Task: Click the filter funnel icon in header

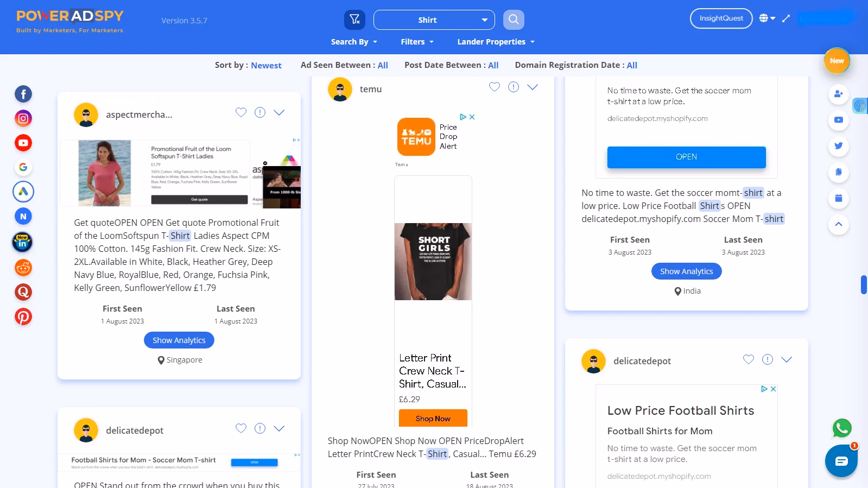Action: coord(354,20)
